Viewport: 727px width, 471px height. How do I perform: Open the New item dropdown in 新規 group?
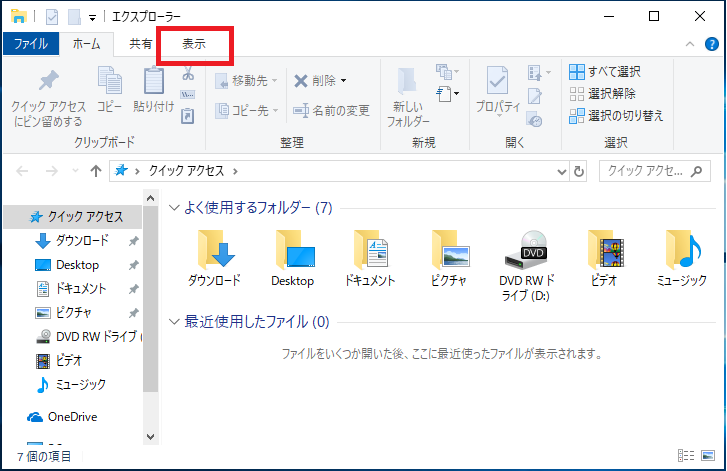coord(447,72)
